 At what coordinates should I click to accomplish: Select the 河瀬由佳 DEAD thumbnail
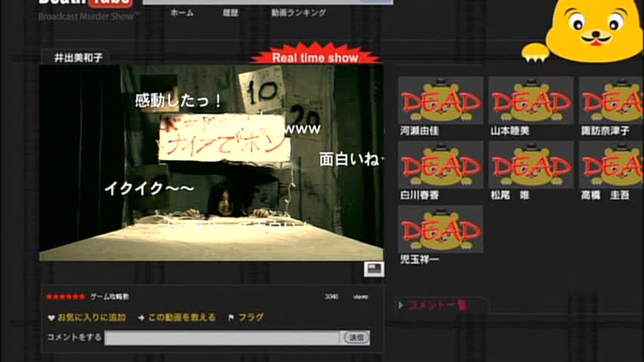pos(440,100)
